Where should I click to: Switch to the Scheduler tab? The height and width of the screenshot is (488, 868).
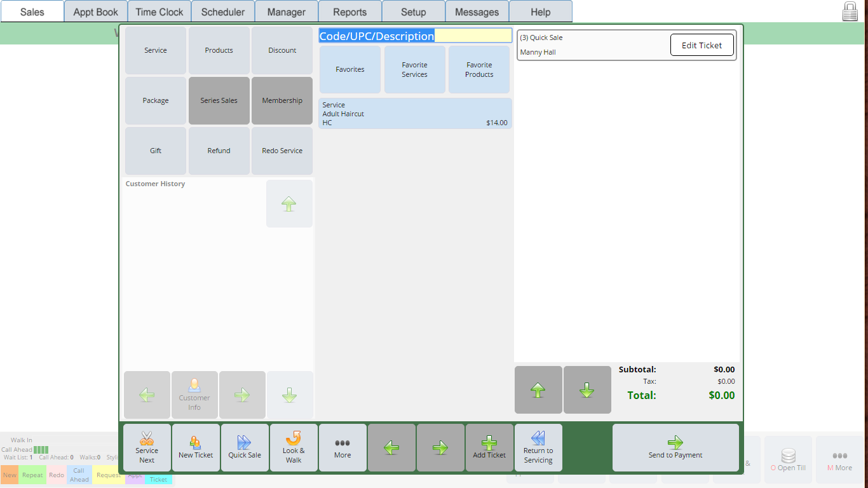[x=223, y=11]
